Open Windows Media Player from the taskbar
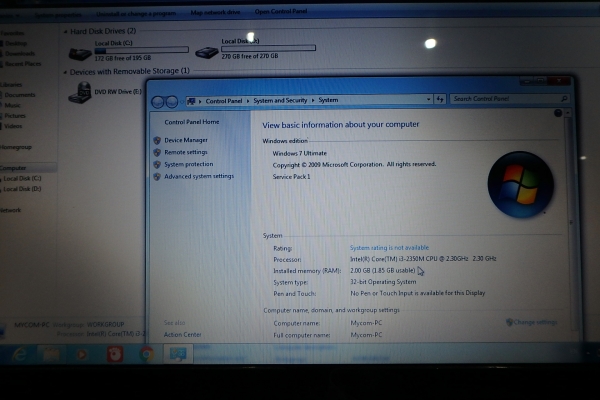This screenshot has height=400, width=600. [82, 354]
